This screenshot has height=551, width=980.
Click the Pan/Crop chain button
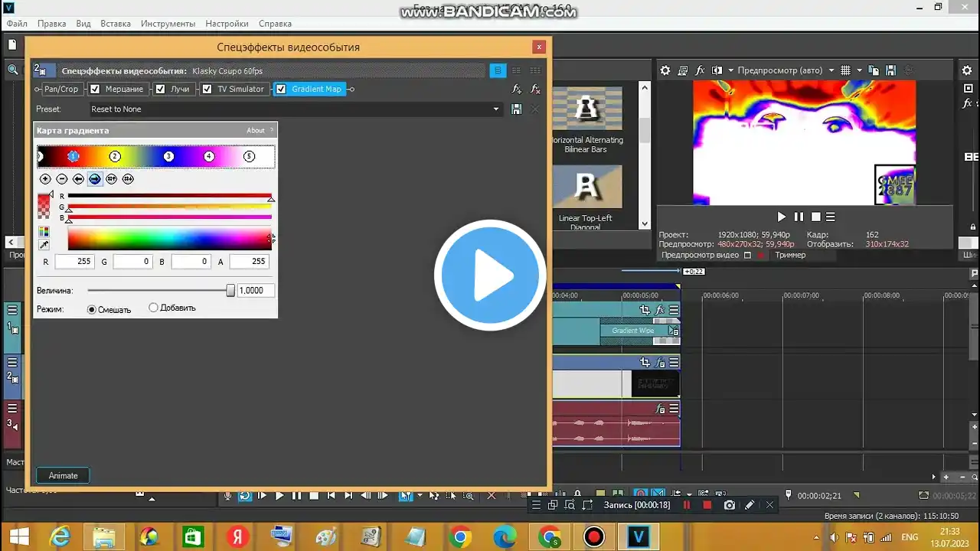(x=61, y=90)
